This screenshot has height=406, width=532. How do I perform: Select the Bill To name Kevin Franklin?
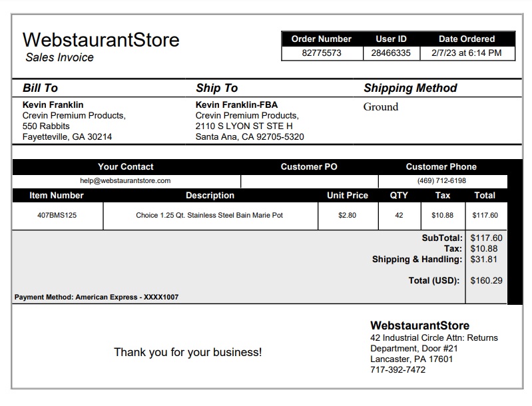click(x=53, y=104)
